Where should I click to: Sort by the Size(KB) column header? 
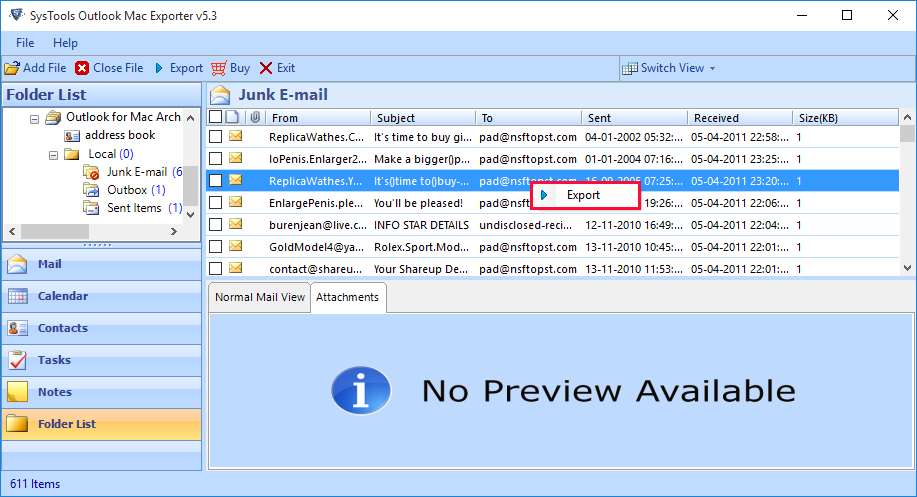(845, 118)
